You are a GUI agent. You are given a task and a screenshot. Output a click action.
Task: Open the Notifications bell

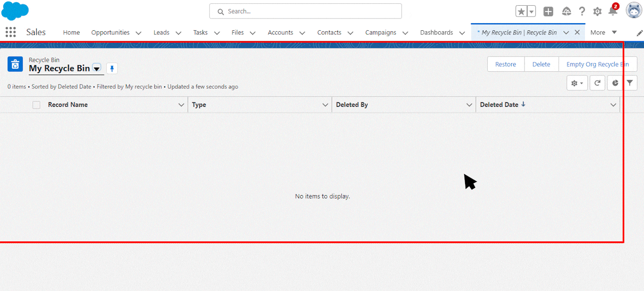pos(613,11)
